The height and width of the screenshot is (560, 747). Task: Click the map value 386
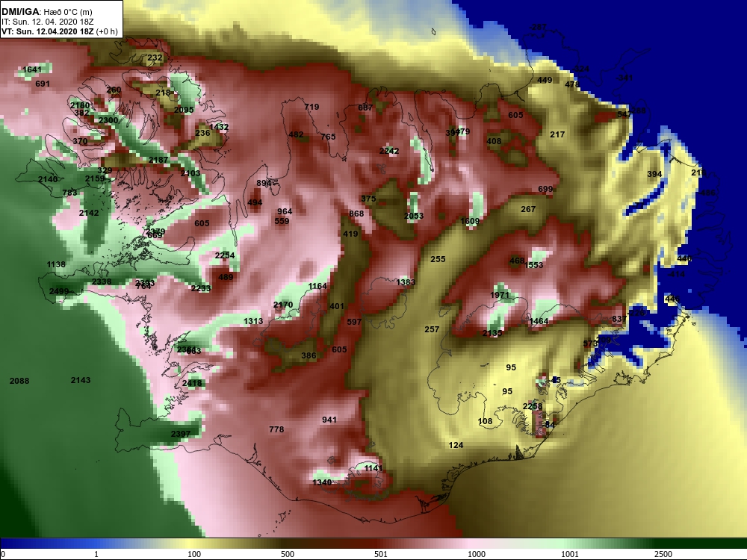coord(309,355)
